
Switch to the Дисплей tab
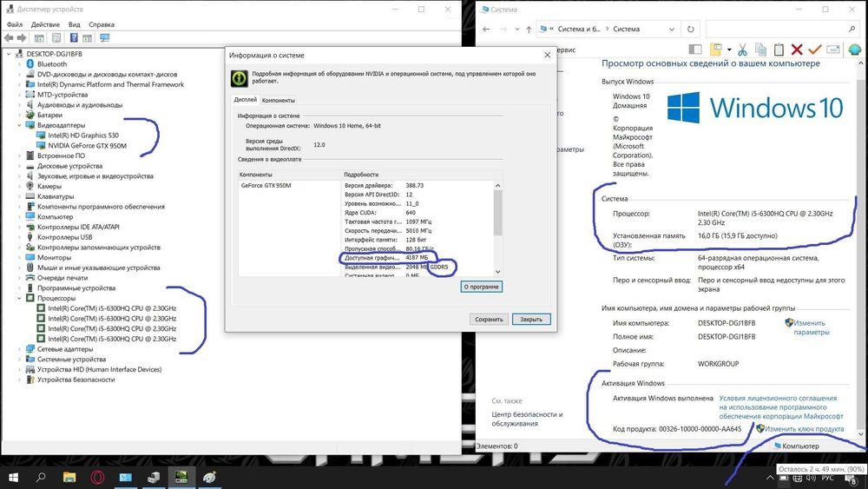[246, 100]
